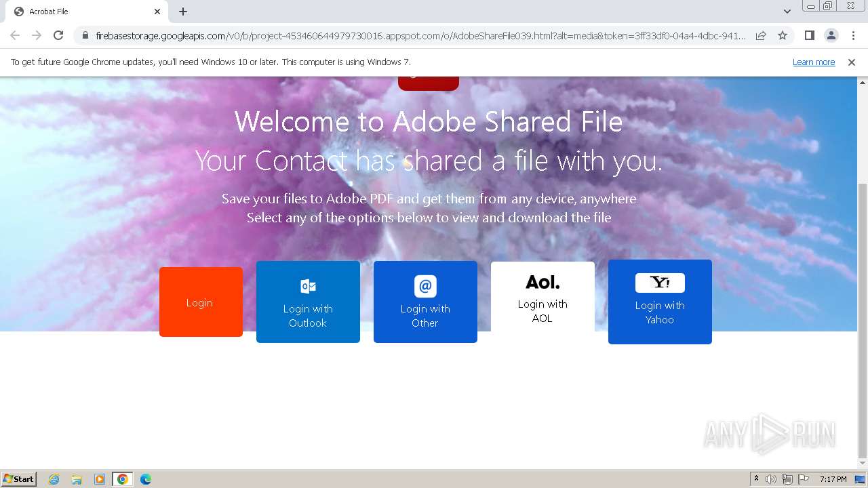This screenshot has height=488, width=868.
Task: Dismiss the Chrome update notification bar
Action: coord(852,62)
